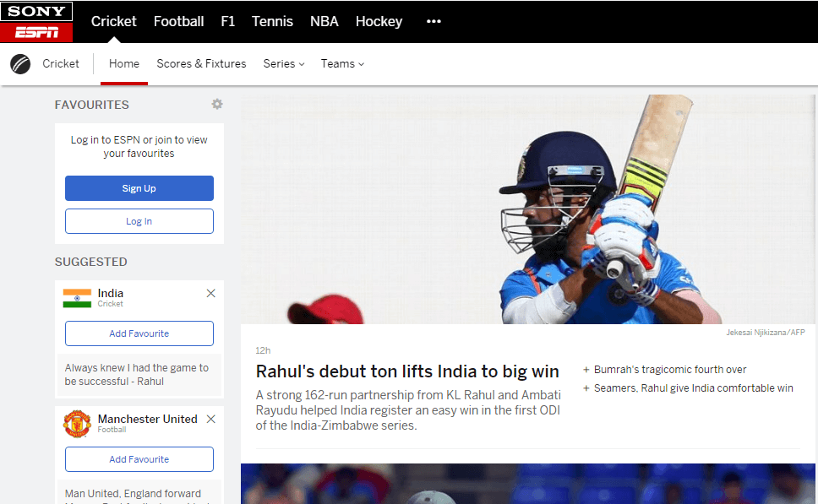The height and width of the screenshot is (504, 818).
Task: Go to Football in top navigation
Action: [x=178, y=21]
